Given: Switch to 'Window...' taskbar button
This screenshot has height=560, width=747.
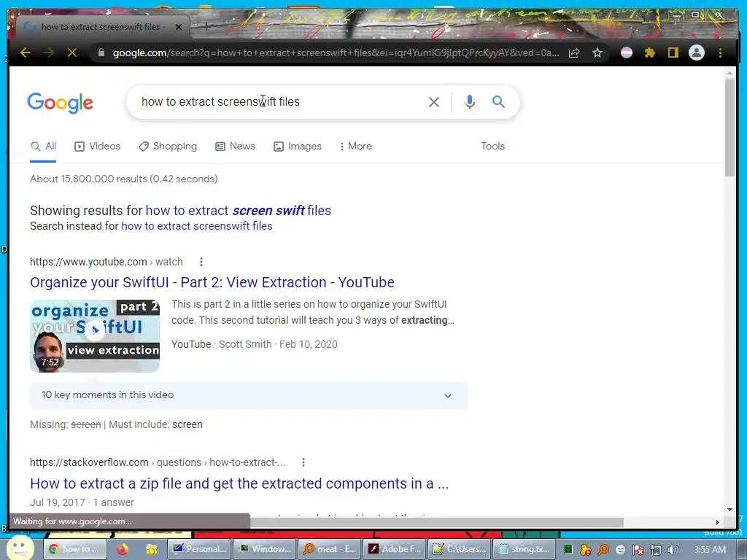Looking at the screenshot, I should pos(265,549).
